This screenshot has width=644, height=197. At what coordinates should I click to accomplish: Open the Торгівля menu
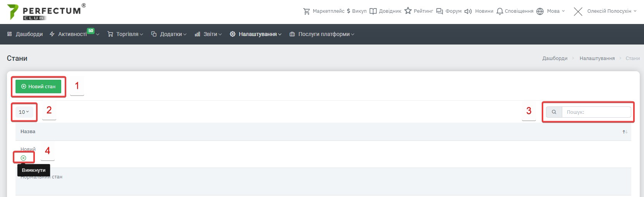[x=125, y=34]
